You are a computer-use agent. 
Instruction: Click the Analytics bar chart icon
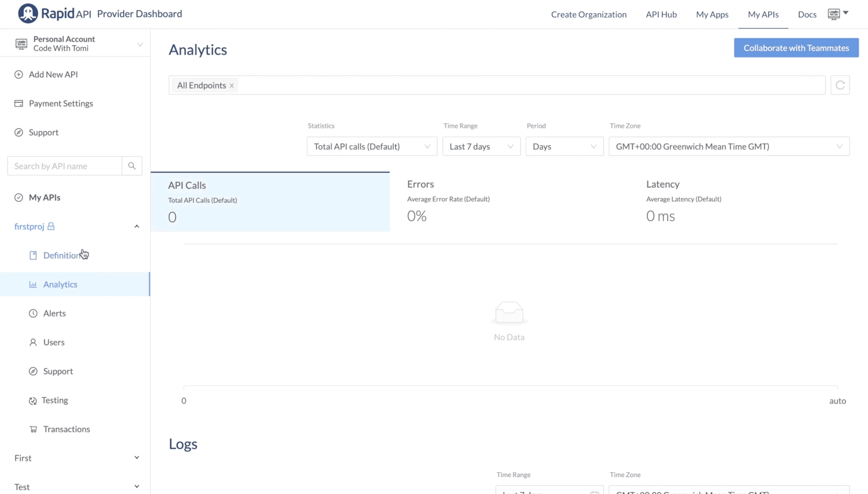point(33,284)
